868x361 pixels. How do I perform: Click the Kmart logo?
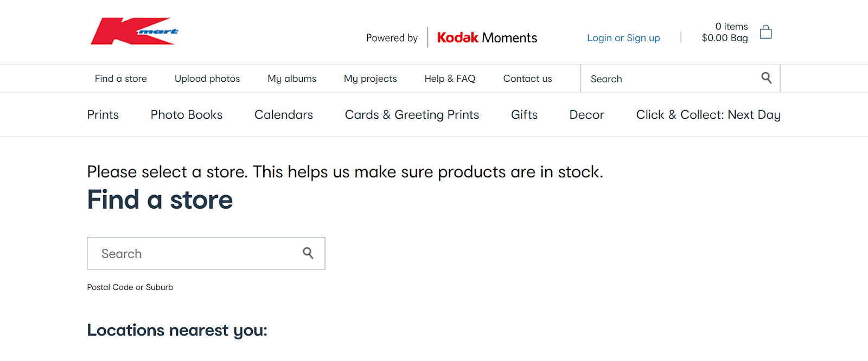click(135, 31)
